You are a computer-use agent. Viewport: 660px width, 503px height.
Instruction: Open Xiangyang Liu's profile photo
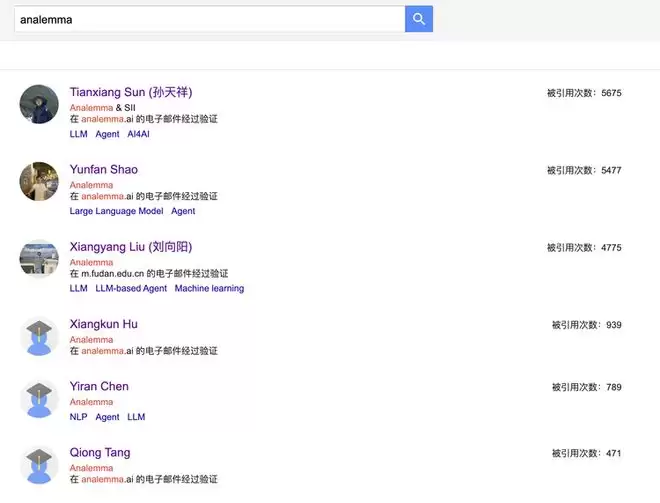(x=39, y=258)
